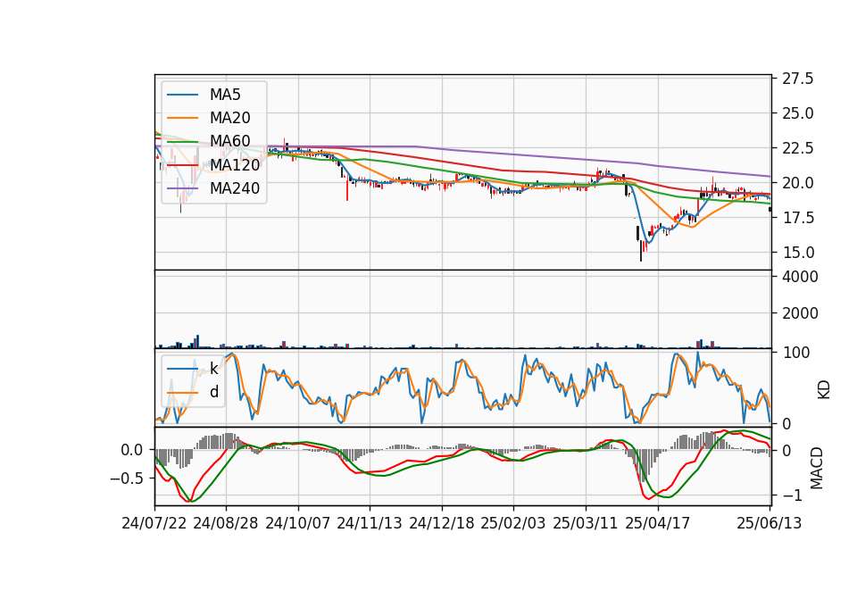Click the 4000 volume axis label

click(800, 277)
